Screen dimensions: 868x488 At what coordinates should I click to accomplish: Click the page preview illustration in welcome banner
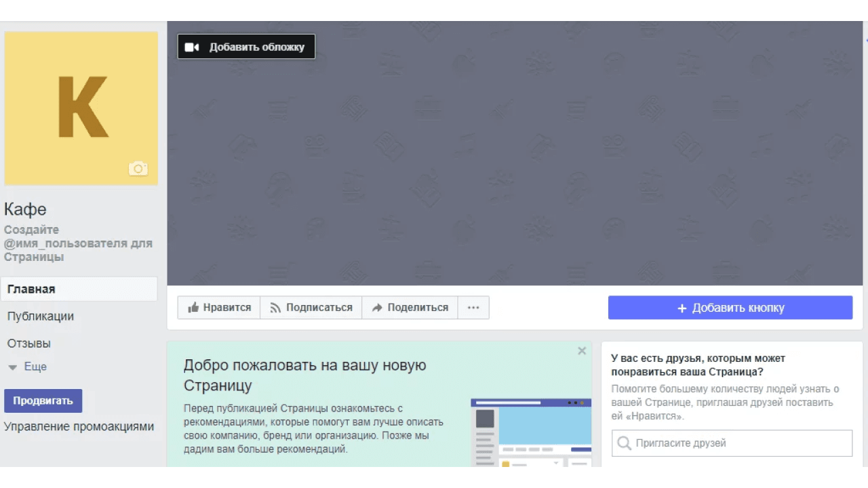(531, 432)
